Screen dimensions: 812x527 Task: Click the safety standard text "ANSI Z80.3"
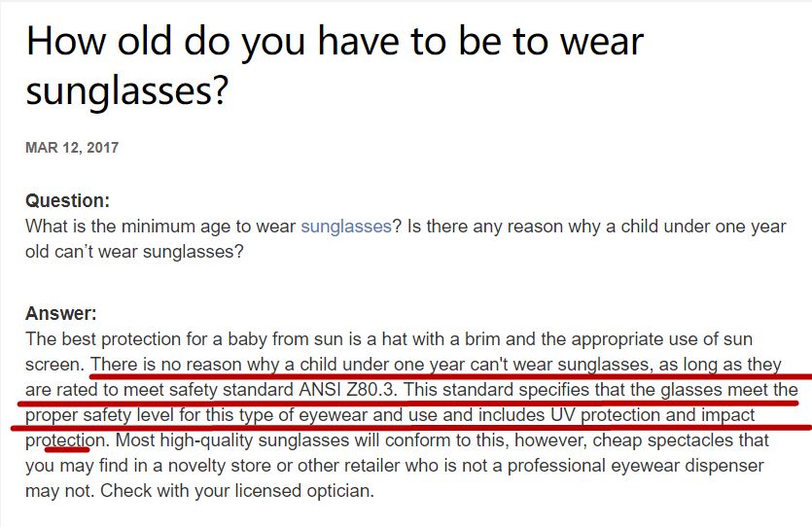pyautogui.click(x=352, y=390)
